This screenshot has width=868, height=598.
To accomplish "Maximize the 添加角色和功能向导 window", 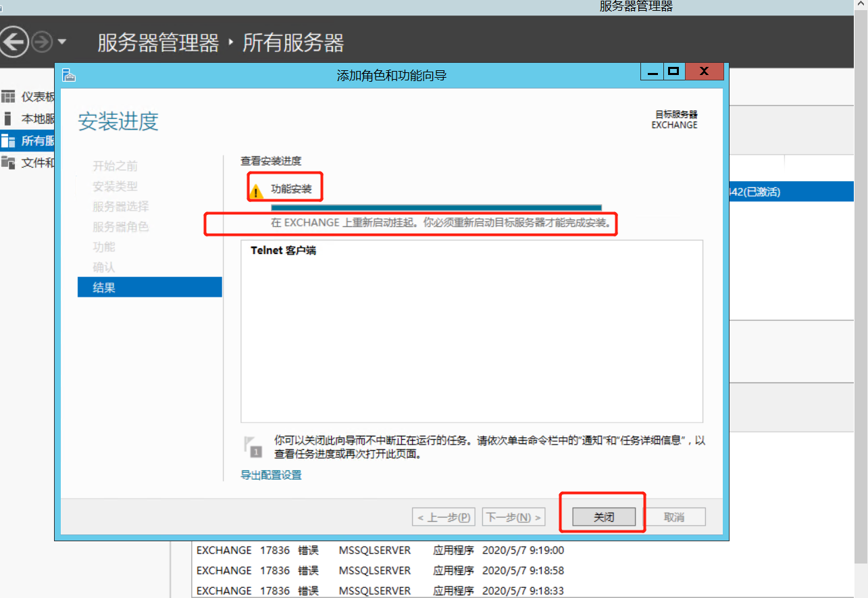I will coord(673,71).
